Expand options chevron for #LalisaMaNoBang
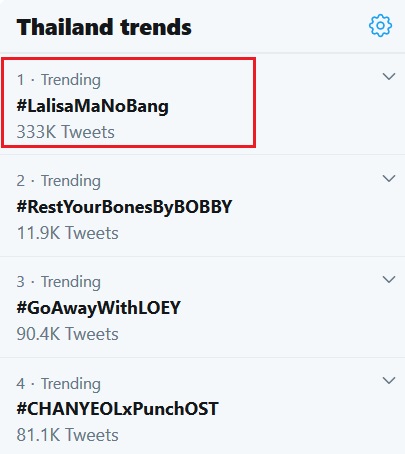The height and width of the screenshot is (454, 405). (x=389, y=77)
